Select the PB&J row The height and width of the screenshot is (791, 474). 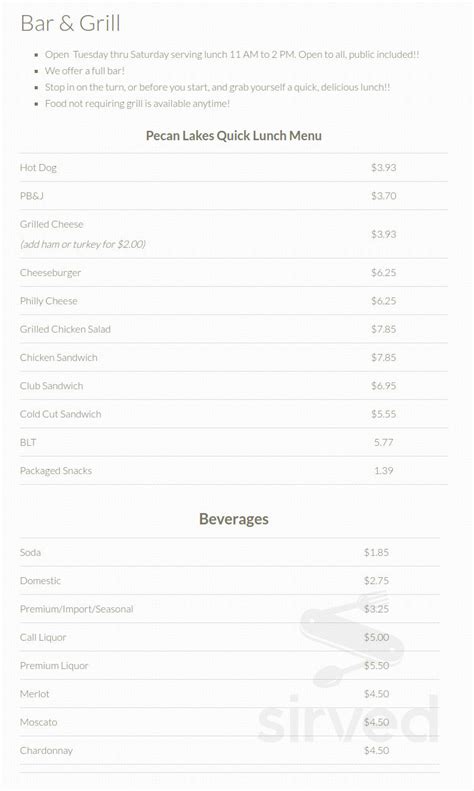click(233, 196)
